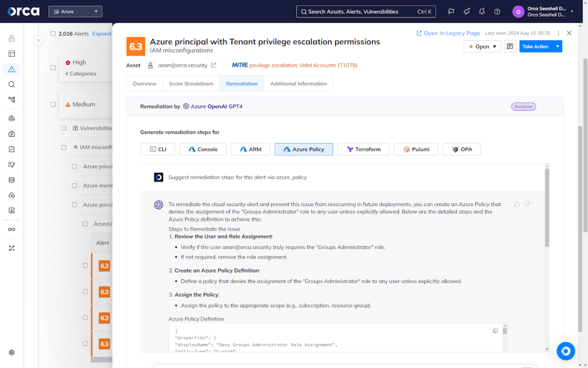Click MITRE privilege escalation Valid Accounts link

pyautogui.click(x=295, y=65)
